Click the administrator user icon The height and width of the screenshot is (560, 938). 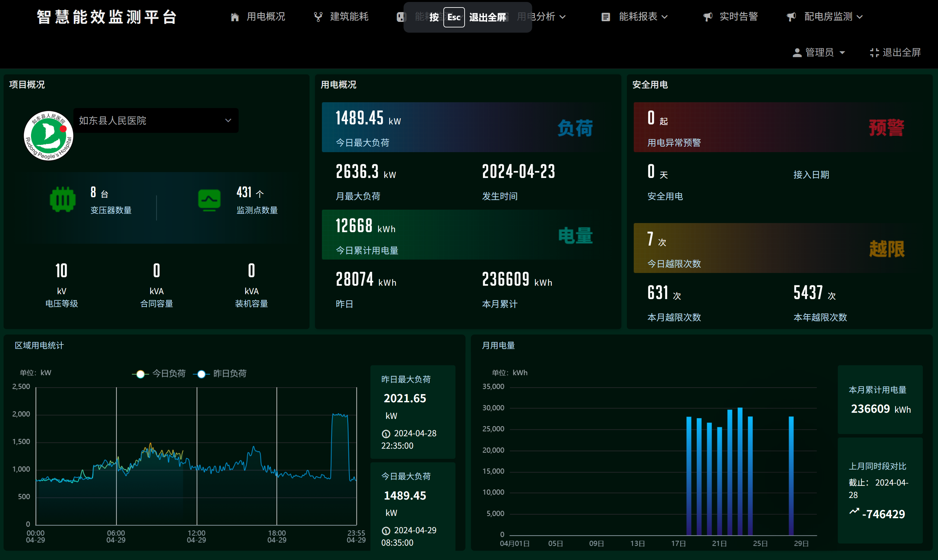pos(797,53)
